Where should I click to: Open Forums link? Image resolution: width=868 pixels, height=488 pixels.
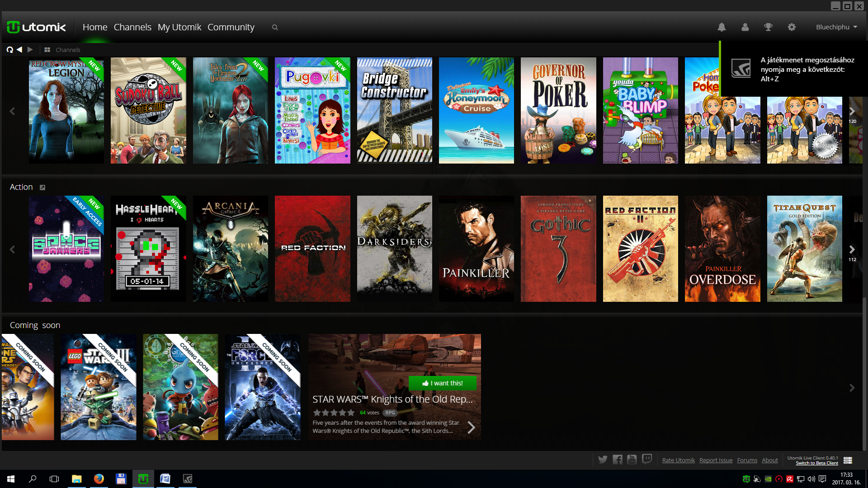[747, 460]
